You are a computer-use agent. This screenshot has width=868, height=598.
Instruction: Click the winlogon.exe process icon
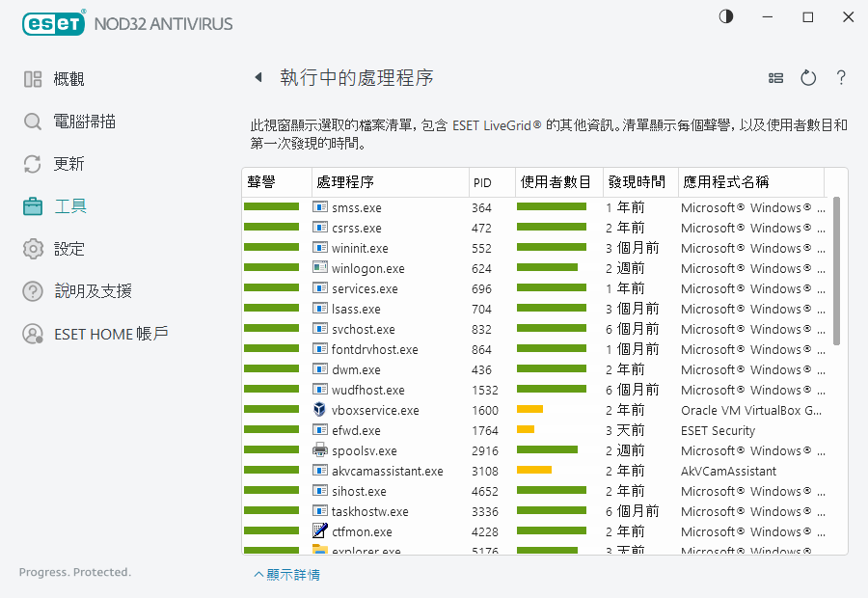click(x=320, y=267)
